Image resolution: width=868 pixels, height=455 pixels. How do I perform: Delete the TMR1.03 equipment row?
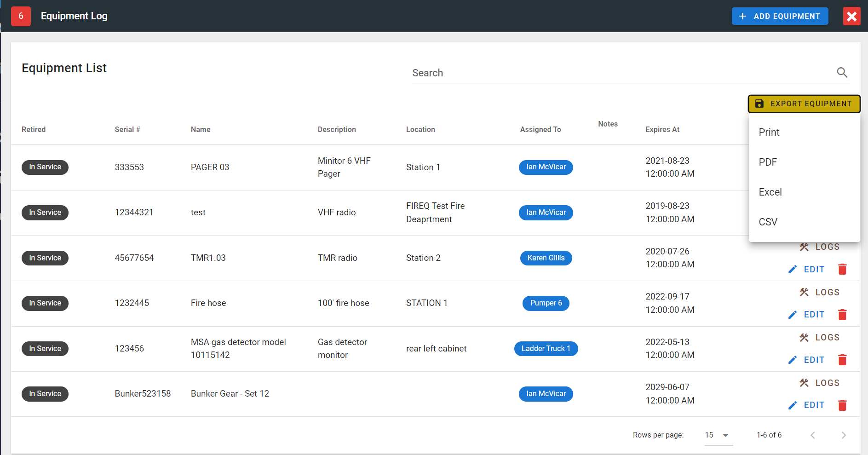[842, 269]
